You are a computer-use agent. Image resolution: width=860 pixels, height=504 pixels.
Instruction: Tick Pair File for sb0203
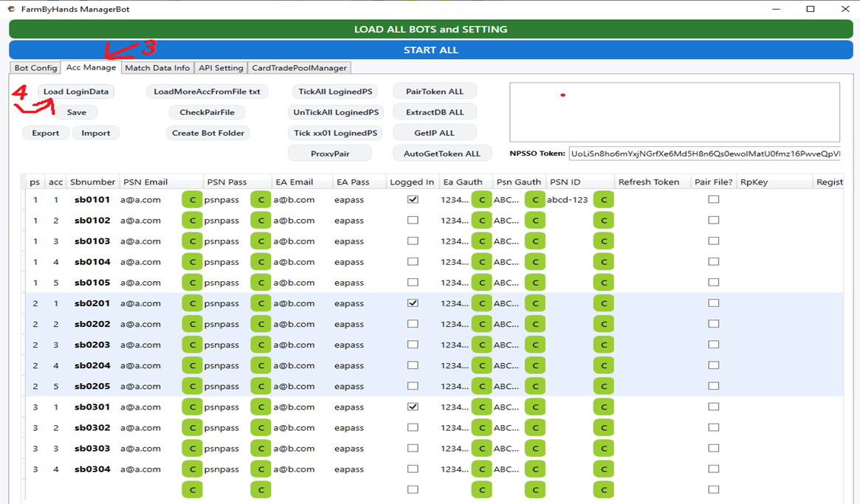713,345
